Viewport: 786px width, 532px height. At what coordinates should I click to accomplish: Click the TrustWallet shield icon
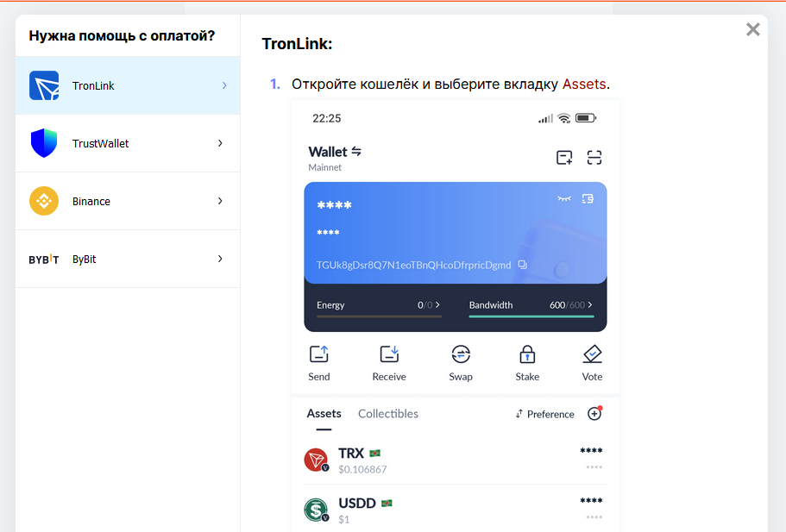point(44,143)
